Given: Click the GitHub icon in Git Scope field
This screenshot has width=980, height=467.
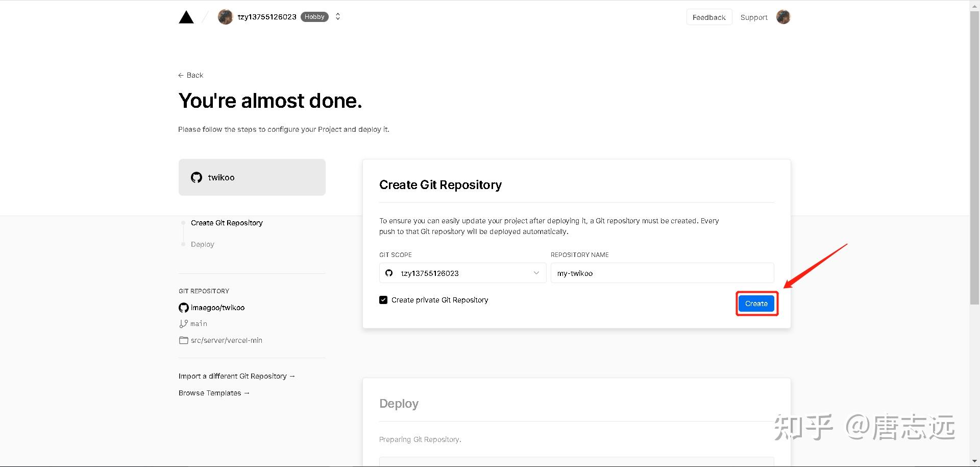Looking at the screenshot, I should (389, 273).
